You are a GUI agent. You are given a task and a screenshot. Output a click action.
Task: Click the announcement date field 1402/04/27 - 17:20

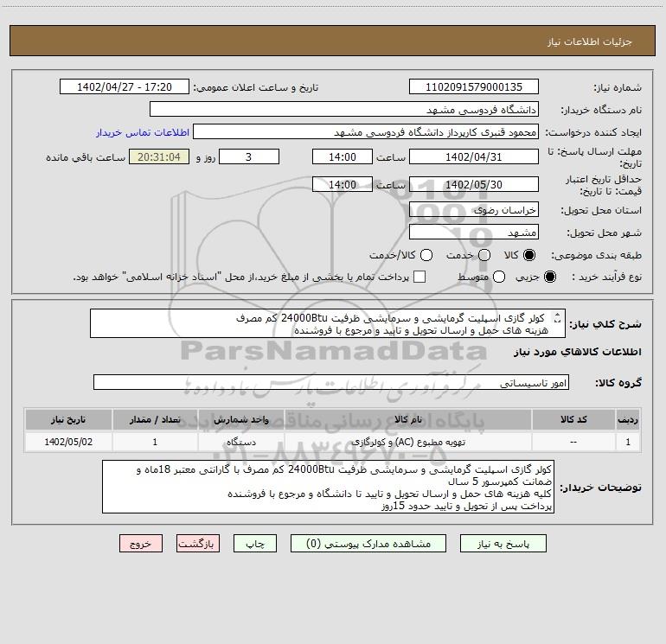(125, 87)
